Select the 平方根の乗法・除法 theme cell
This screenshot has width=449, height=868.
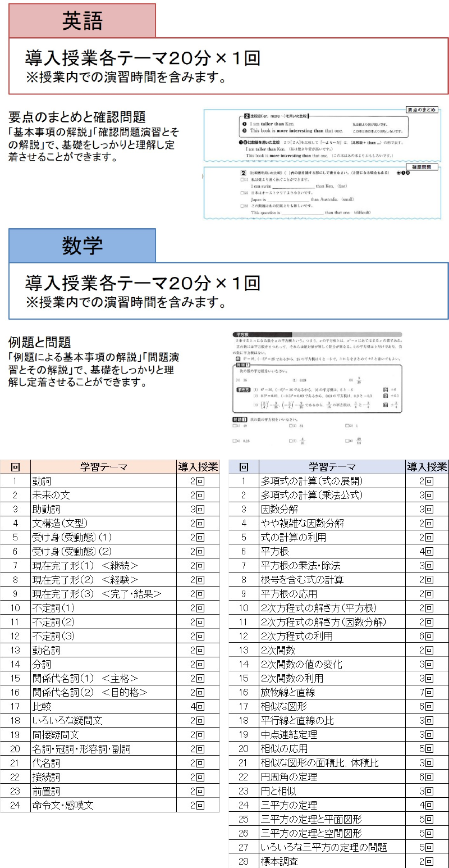332,565
